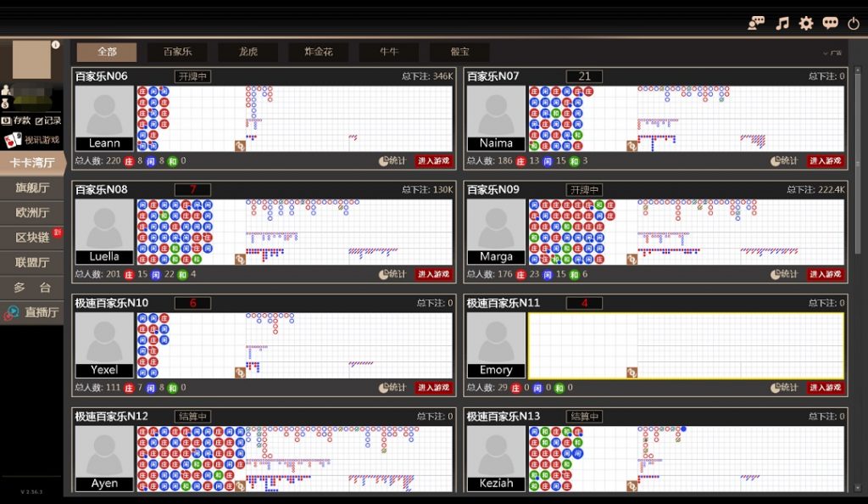Open the settings gear icon
868x504 pixels.
coord(805,23)
